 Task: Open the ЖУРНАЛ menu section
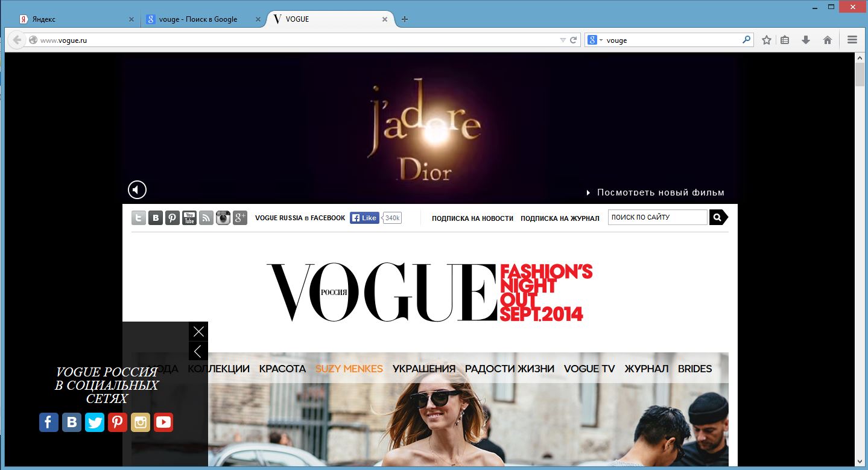tap(647, 369)
